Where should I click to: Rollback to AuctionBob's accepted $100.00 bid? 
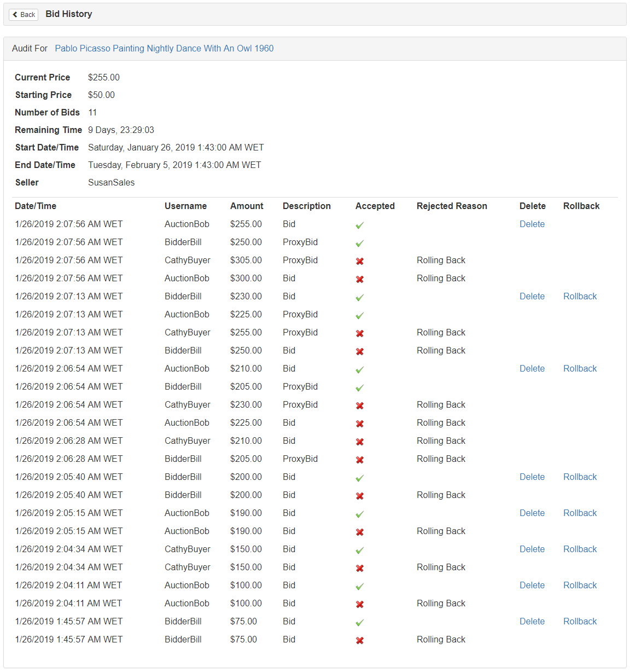580,585
